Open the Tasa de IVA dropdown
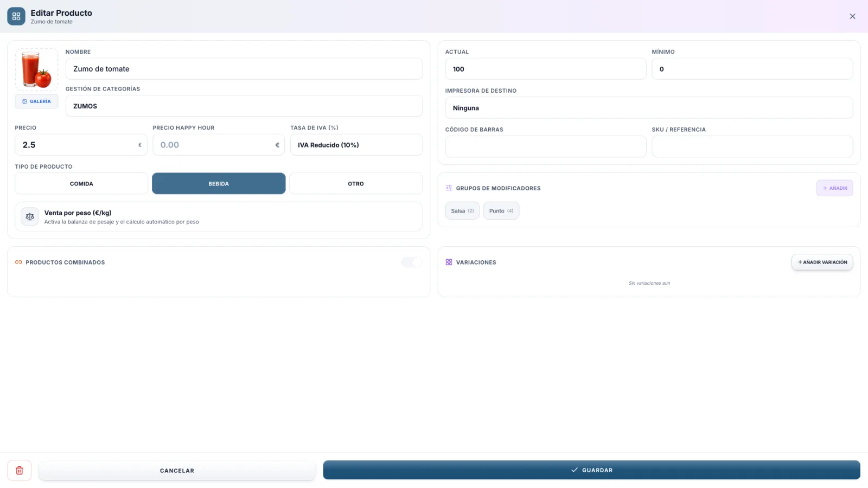Screen dimensions: 868x488 coord(356,145)
